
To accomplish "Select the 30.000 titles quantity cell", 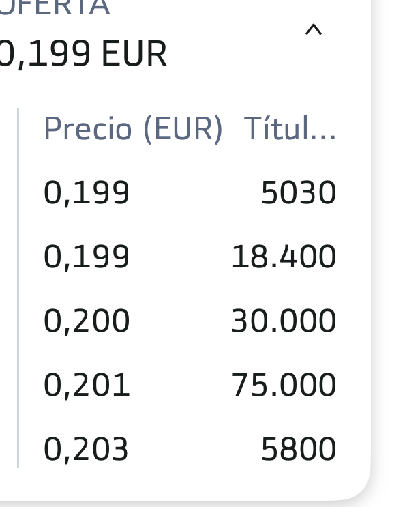I will [284, 321].
